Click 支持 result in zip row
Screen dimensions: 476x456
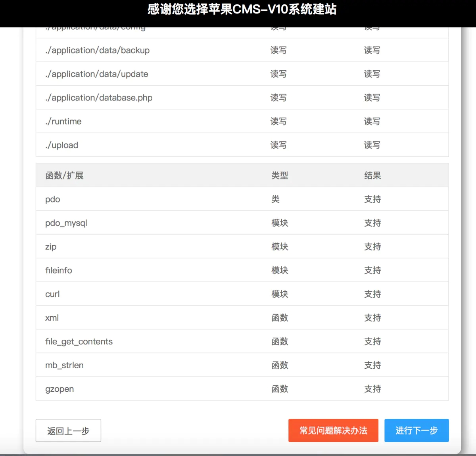tap(372, 247)
